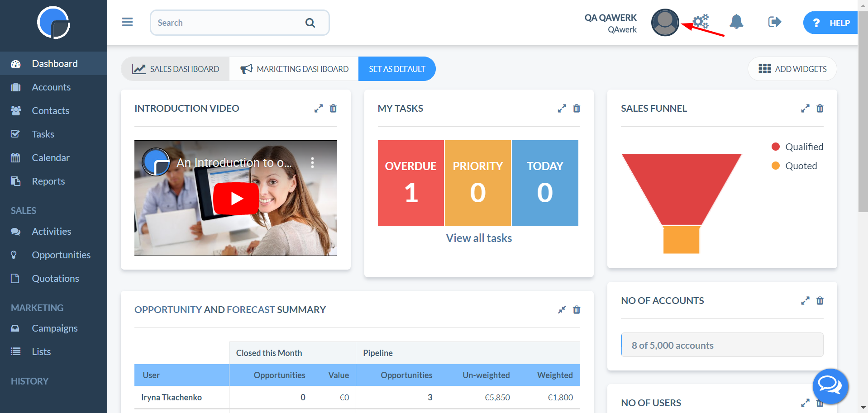This screenshot has width=868, height=413.
Task: Click the logout arrow icon
Action: 775,22
